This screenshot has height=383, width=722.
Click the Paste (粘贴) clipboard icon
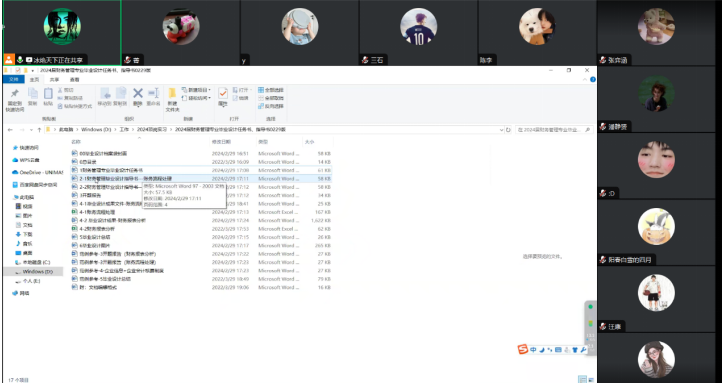coord(48,94)
